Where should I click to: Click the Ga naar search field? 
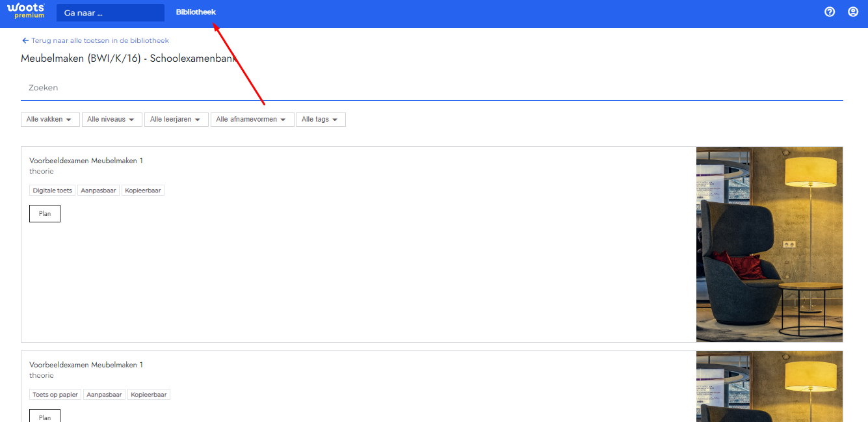111,12
